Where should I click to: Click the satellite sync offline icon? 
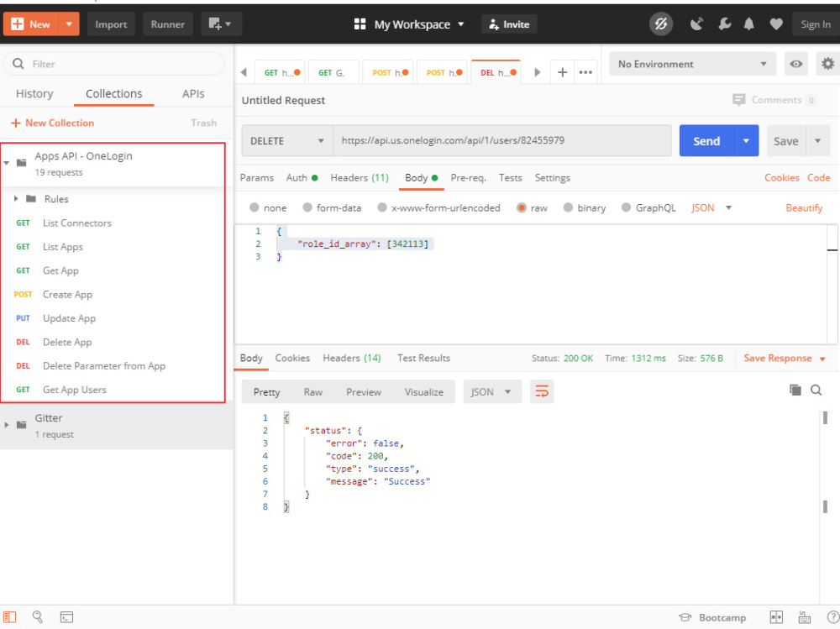point(661,24)
